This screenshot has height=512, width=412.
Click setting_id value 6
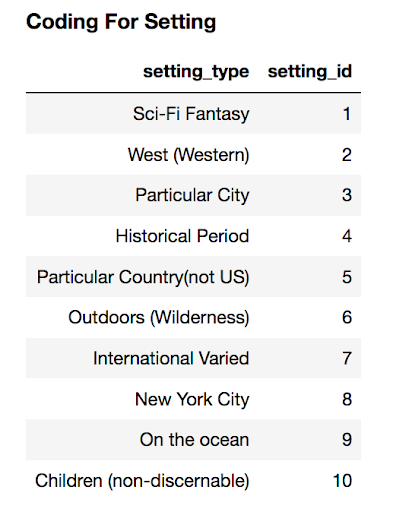point(347,317)
